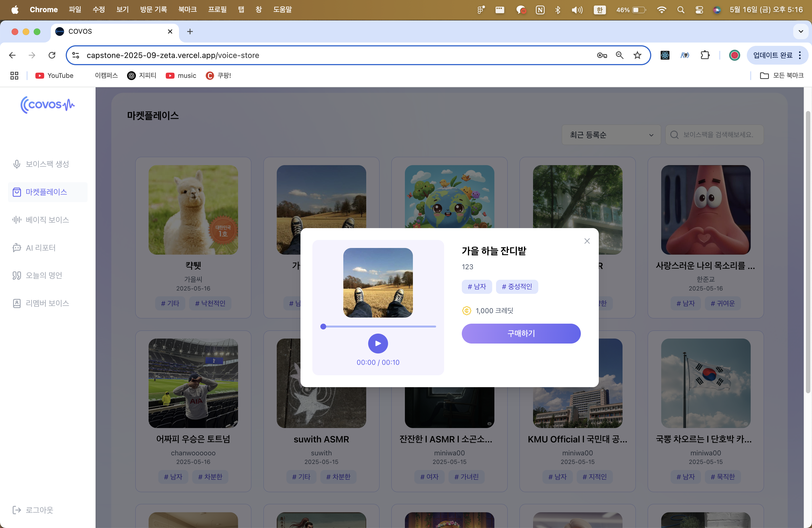
Task: Open the Patrick star voice pack thumbnail
Action: [706, 210]
